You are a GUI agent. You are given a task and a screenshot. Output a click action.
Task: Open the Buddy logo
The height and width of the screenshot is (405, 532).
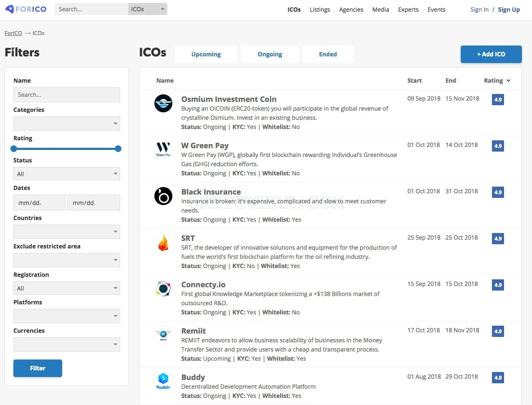point(163,381)
